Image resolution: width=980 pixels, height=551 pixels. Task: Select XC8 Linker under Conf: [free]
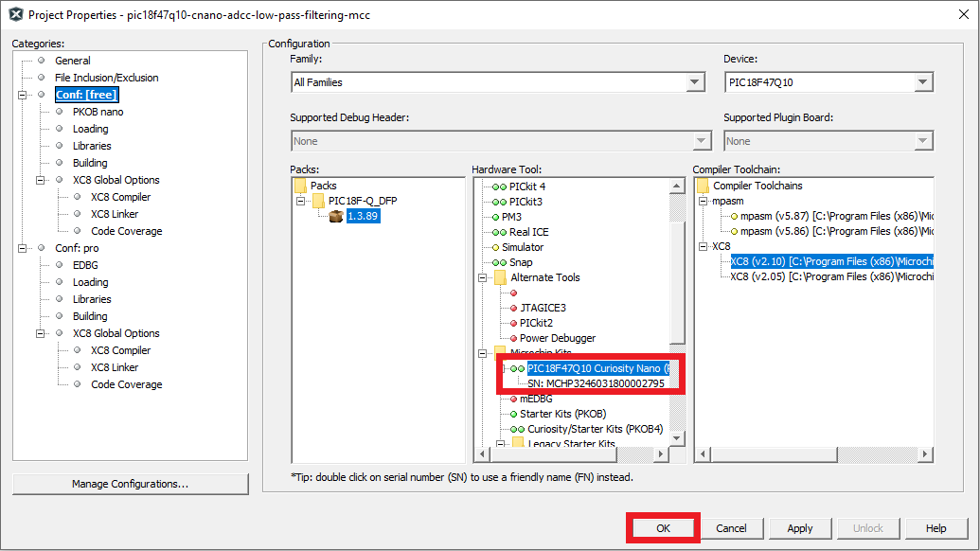[x=115, y=214]
